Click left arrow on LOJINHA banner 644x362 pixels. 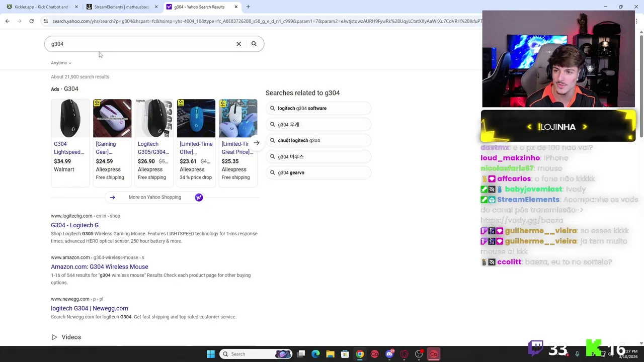pos(529,127)
